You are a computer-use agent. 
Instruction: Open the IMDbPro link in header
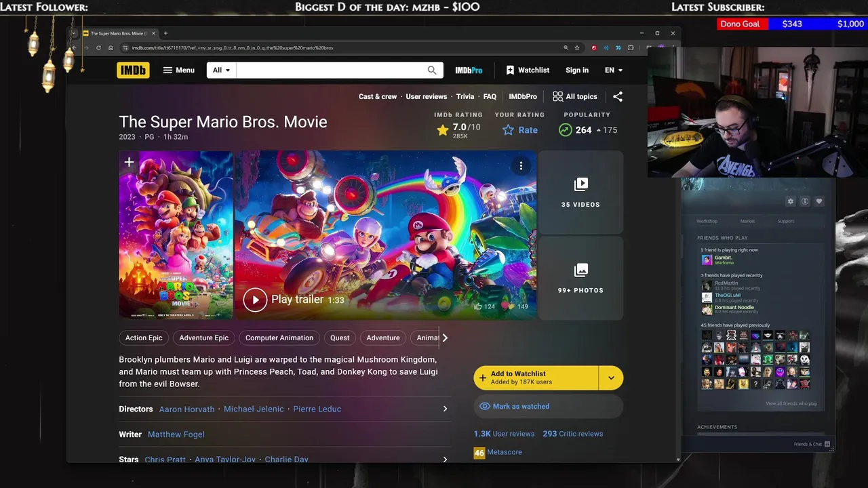coord(469,70)
